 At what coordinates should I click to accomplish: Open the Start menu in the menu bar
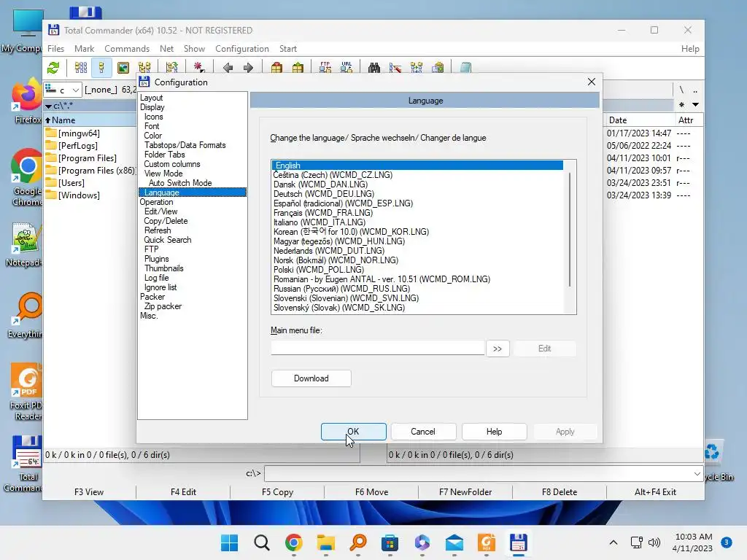click(287, 49)
